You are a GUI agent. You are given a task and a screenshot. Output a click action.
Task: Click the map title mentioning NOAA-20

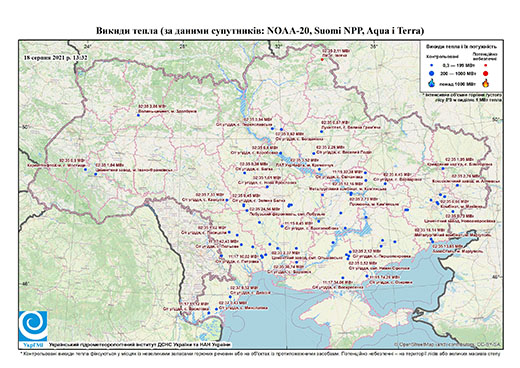click(x=260, y=31)
